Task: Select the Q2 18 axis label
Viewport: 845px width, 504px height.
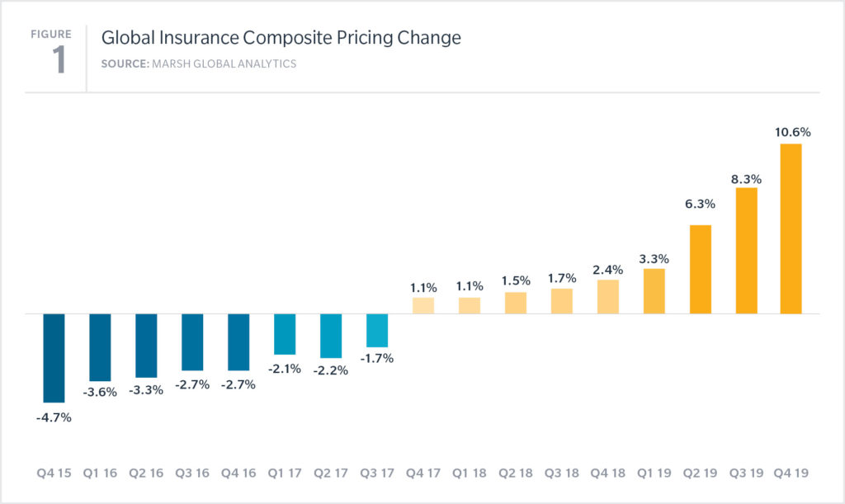Action: (515, 473)
